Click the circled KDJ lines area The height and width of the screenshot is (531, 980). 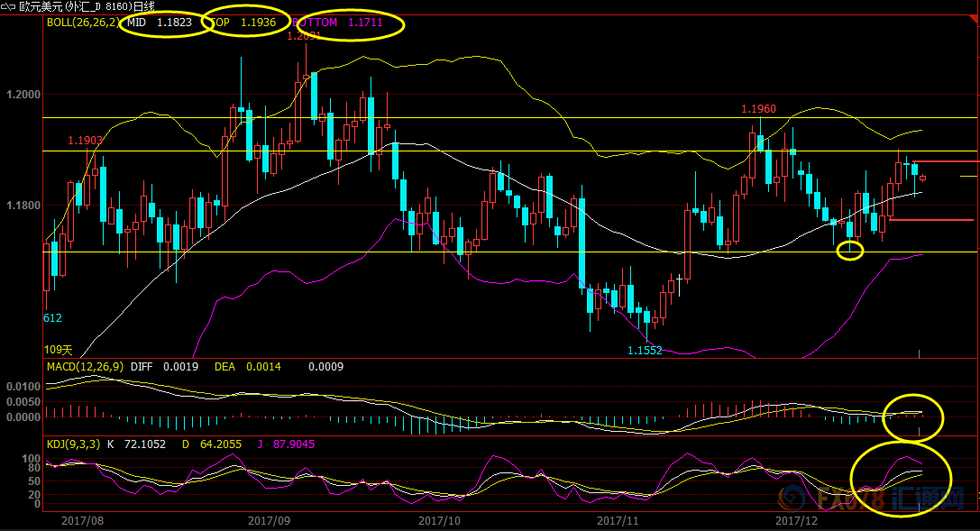coord(902,478)
